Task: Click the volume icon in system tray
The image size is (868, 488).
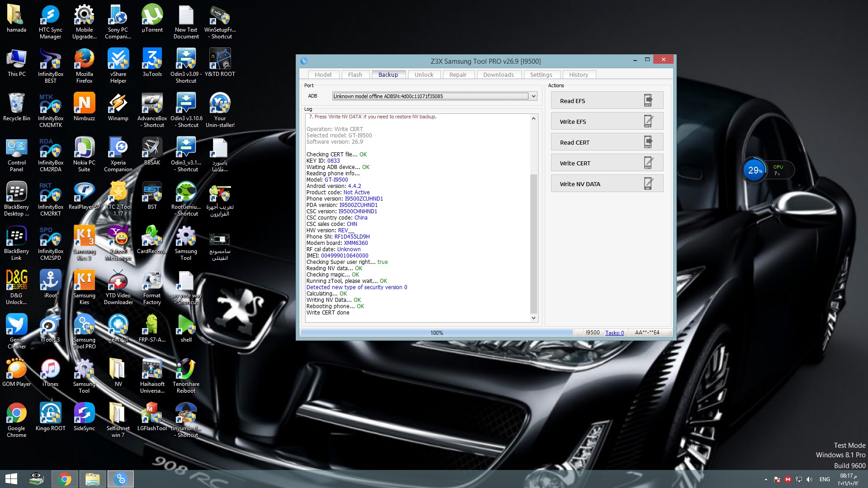Action: pos(809,479)
